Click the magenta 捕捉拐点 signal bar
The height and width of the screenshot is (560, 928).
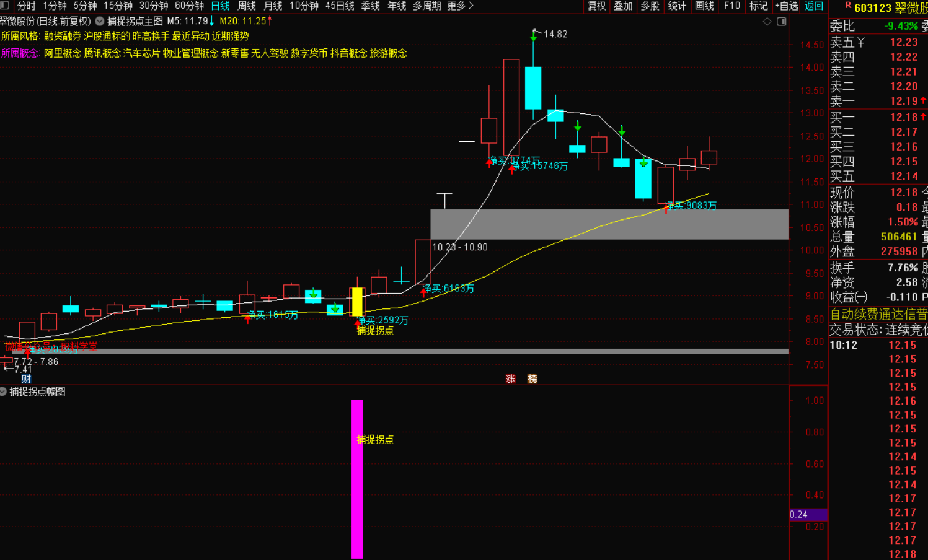coord(357,483)
